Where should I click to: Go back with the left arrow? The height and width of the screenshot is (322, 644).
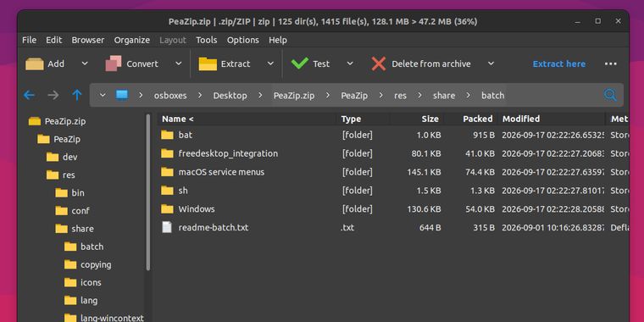29,95
